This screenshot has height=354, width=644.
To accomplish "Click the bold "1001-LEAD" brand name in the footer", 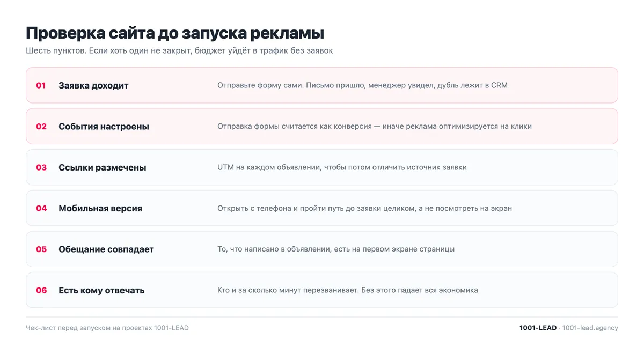I will click(x=538, y=328).
